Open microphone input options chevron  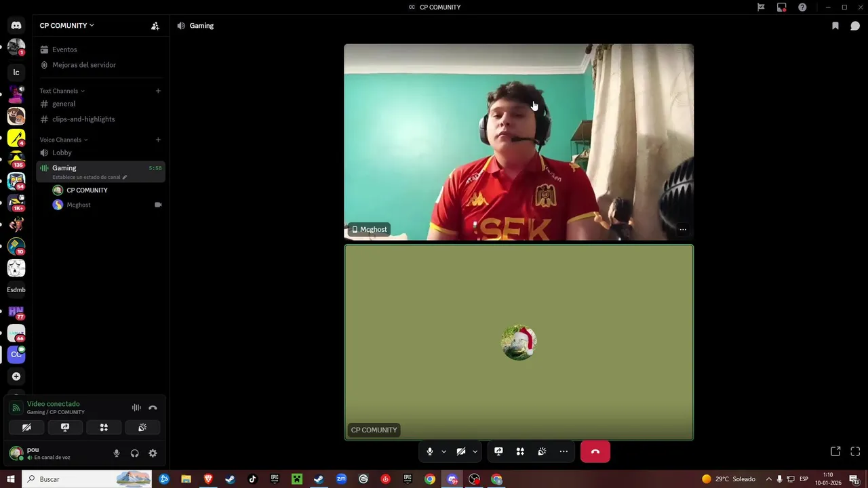tap(443, 451)
